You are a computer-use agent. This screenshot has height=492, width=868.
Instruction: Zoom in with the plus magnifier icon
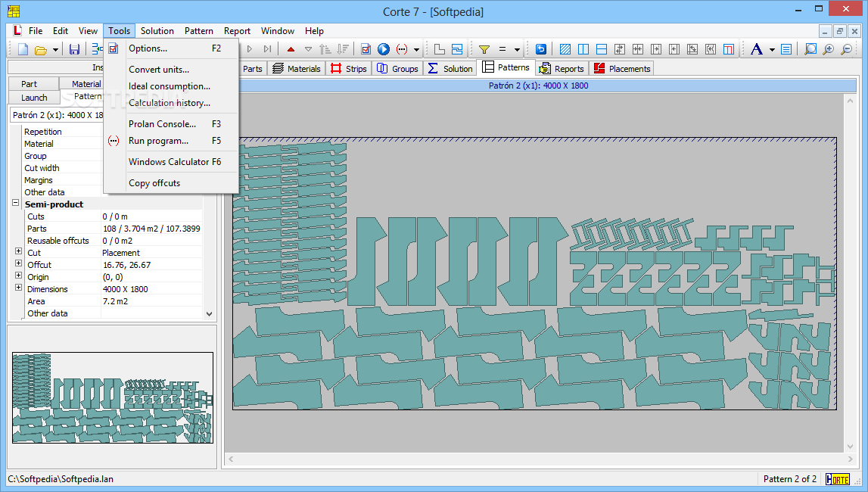click(x=829, y=49)
